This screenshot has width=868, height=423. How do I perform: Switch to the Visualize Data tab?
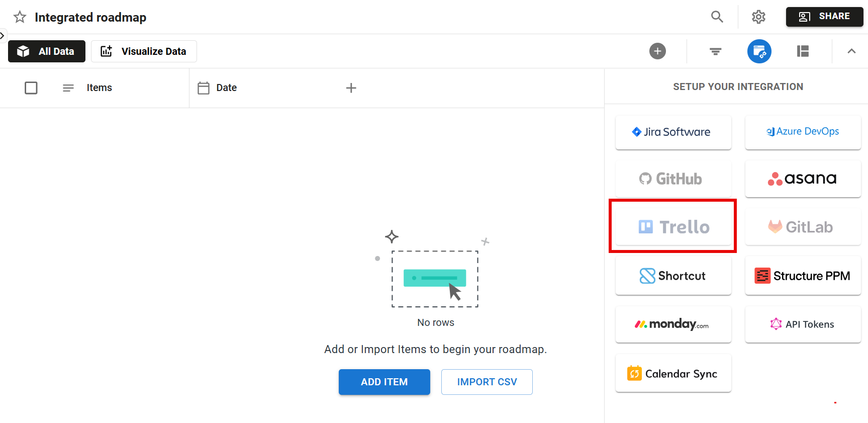(x=144, y=51)
